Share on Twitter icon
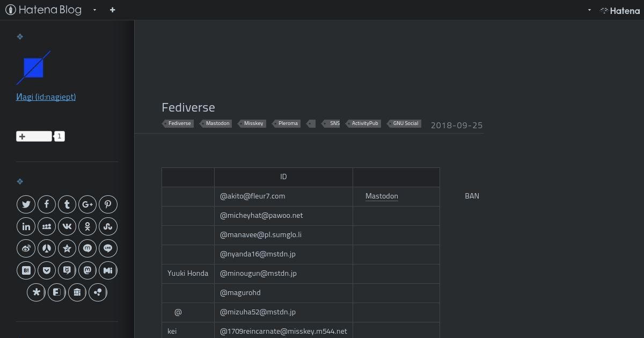644x338 pixels. point(26,204)
